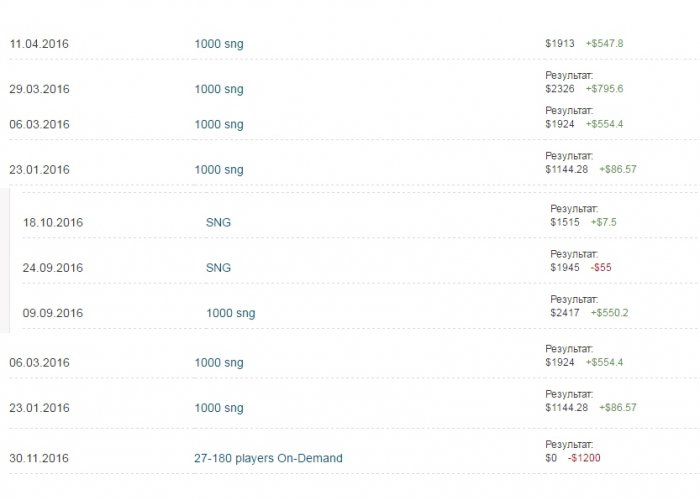This screenshot has width=700, height=500.
Task: Select the 24.09.2016 date entry
Action: (53, 267)
